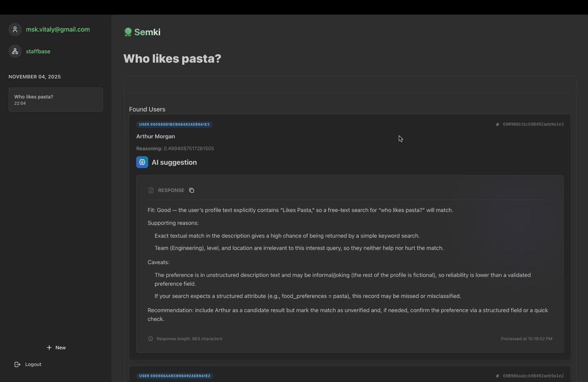Click the 'Caveats:' line
This screenshot has width=588, height=382.
pos(158,262)
